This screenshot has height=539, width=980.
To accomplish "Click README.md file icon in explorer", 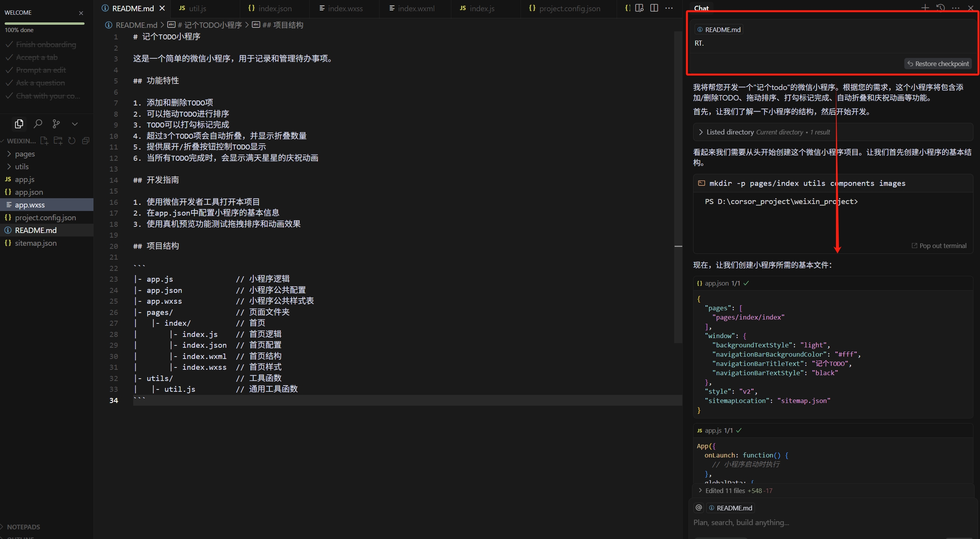I will click(x=8, y=230).
